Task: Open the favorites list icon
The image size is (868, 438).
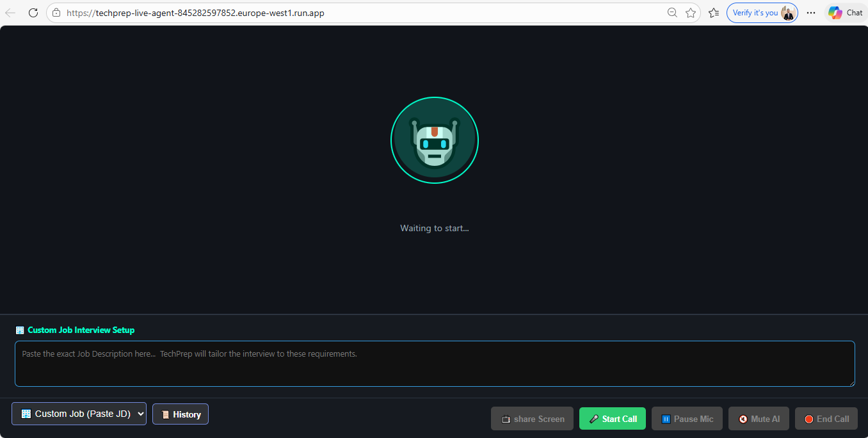Action: pos(714,13)
